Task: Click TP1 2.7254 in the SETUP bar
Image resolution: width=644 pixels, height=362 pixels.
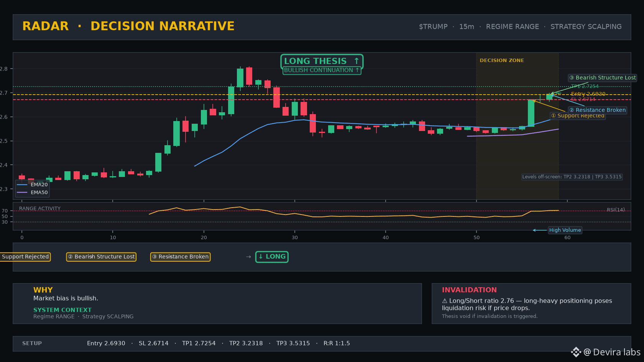Action: click(199, 344)
